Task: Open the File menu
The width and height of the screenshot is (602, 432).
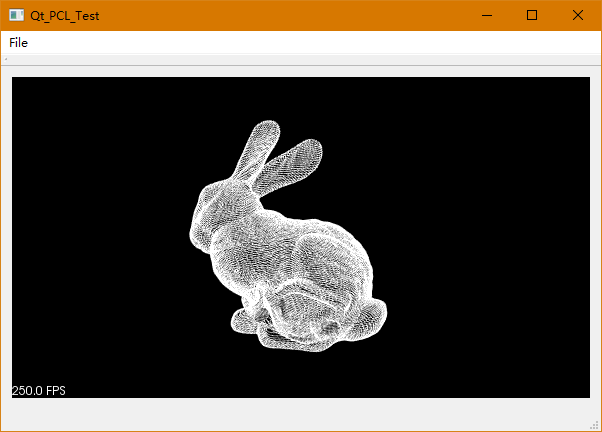Action: pyautogui.click(x=18, y=43)
